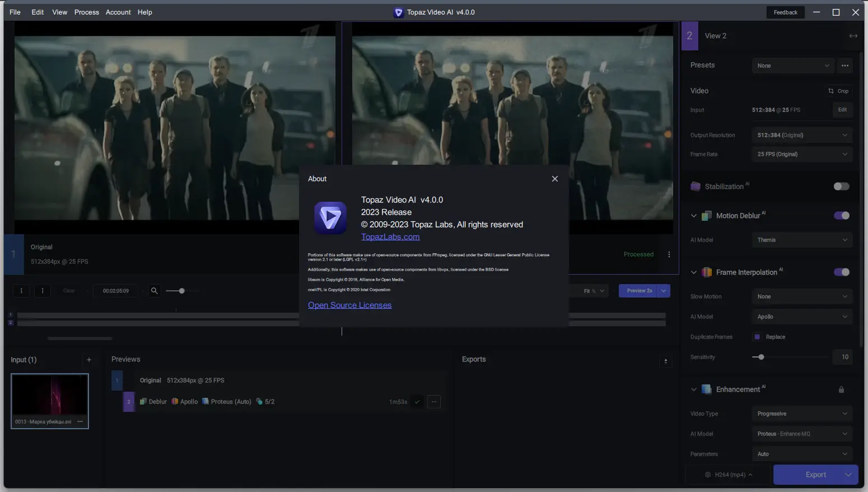The width and height of the screenshot is (868, 492).
Task: Open the Slow Motion dropdown
Action: click(802, 296)
